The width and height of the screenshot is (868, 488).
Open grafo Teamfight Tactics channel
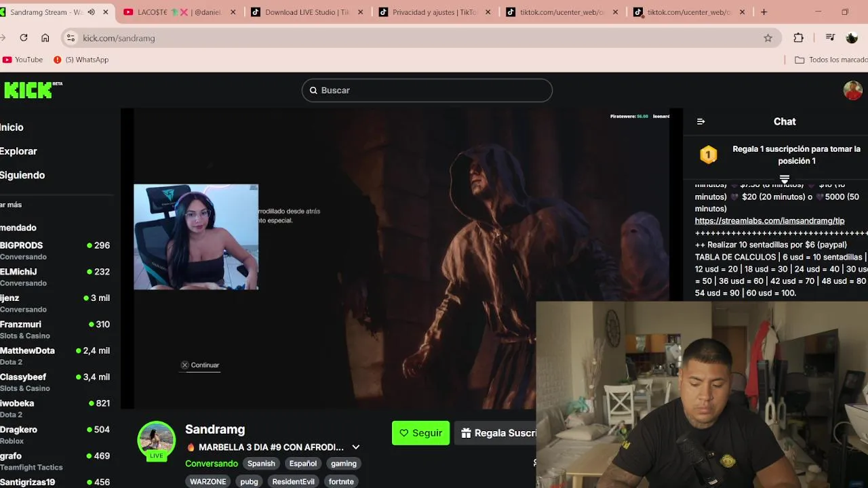coord(55,461)
